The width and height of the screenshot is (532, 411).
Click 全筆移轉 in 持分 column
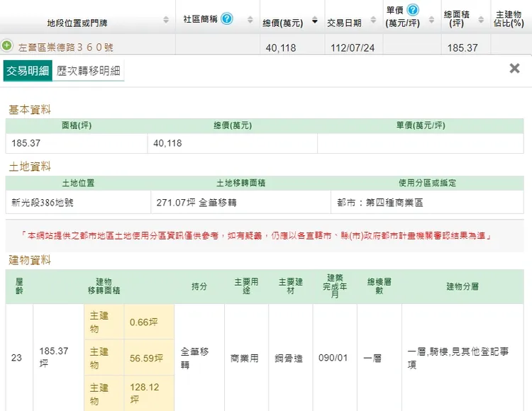194,358
